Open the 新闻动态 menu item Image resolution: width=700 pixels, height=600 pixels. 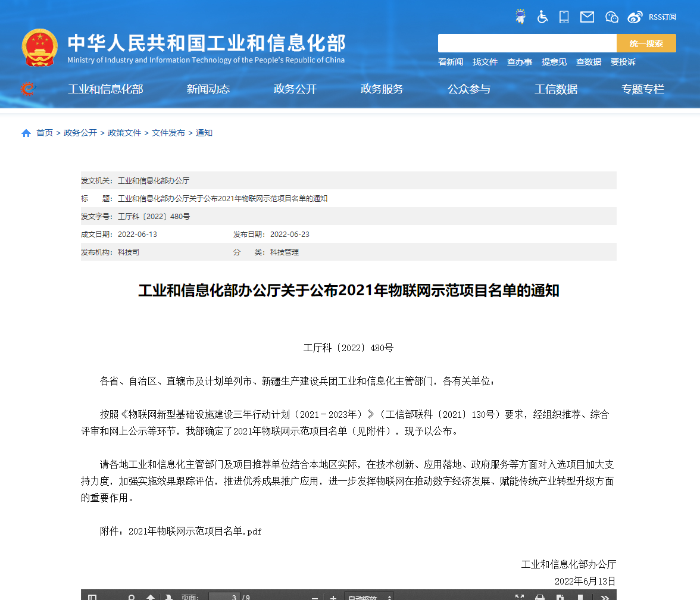[x=208, y=89]
